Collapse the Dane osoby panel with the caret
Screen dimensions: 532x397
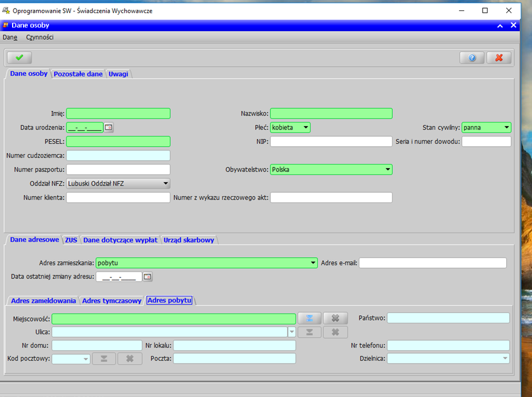(500, 26)
